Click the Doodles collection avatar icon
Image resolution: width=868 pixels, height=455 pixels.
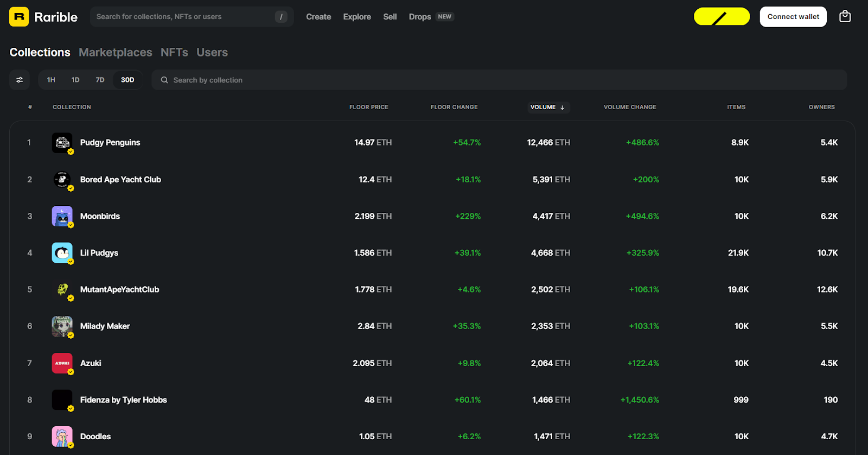pyautogui.click(x=62, y=437)
